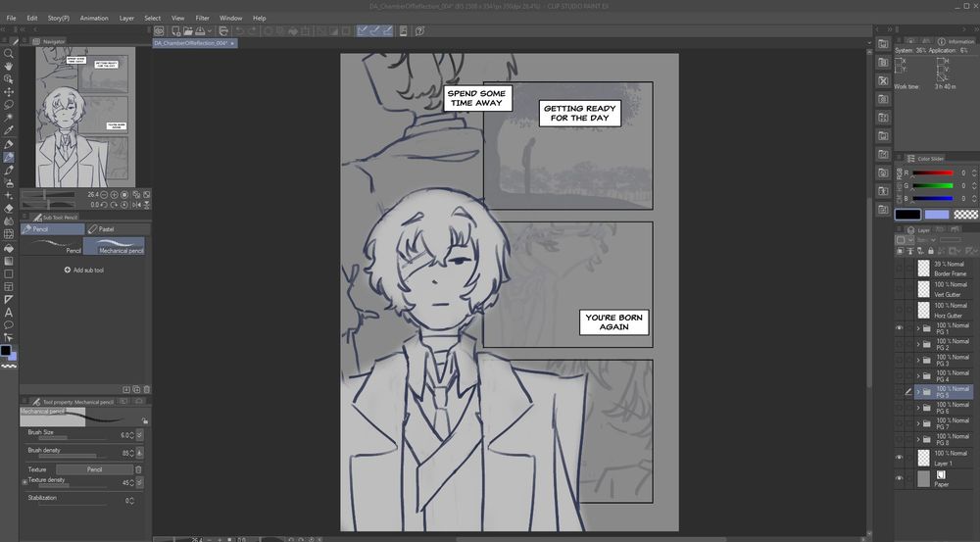Screen dimensions: 980x542
Task: Select the Pencil tool in toolbar
Action: pos(9,158)
